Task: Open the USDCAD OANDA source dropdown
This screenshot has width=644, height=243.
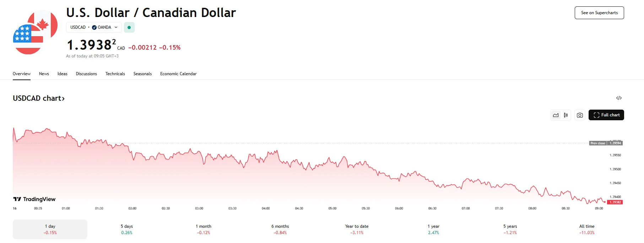Action: 94,27
